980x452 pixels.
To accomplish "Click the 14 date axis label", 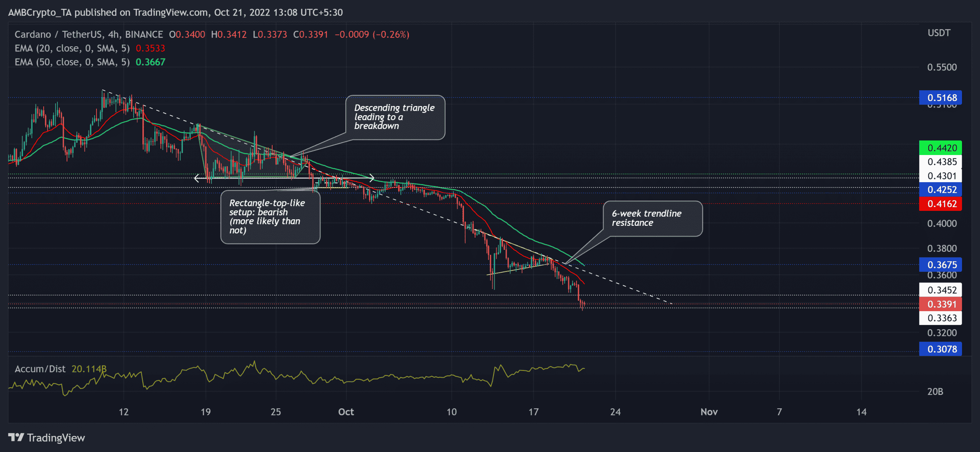I will pyautogui.click(x=861, y=412).
